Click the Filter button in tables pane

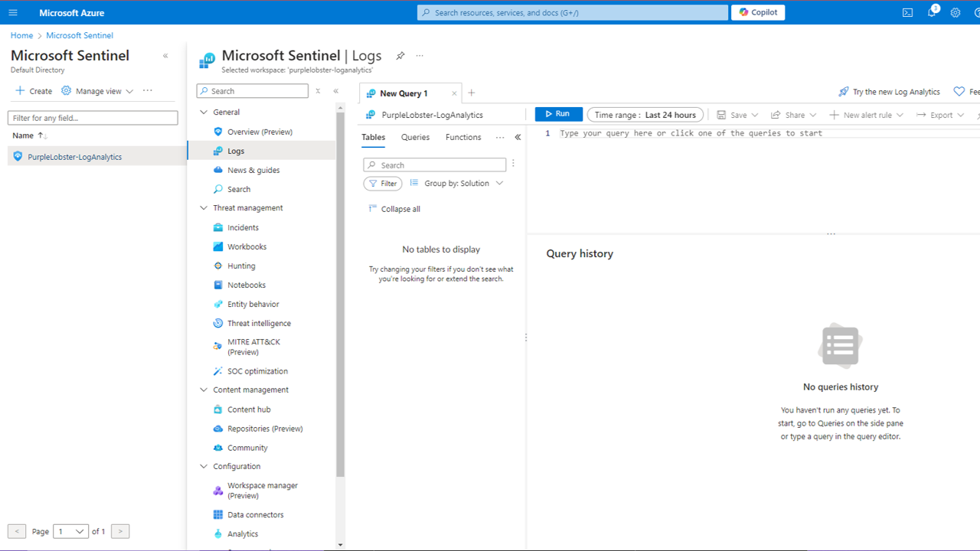(x=383, y=184)
